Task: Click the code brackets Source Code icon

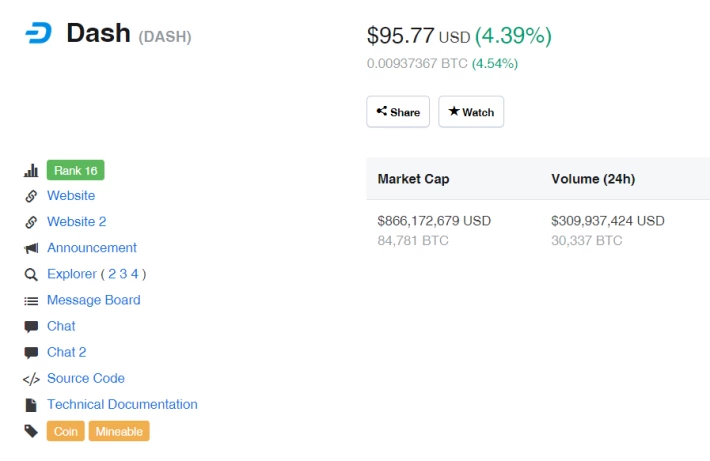Action: click(x=31, y=379)
